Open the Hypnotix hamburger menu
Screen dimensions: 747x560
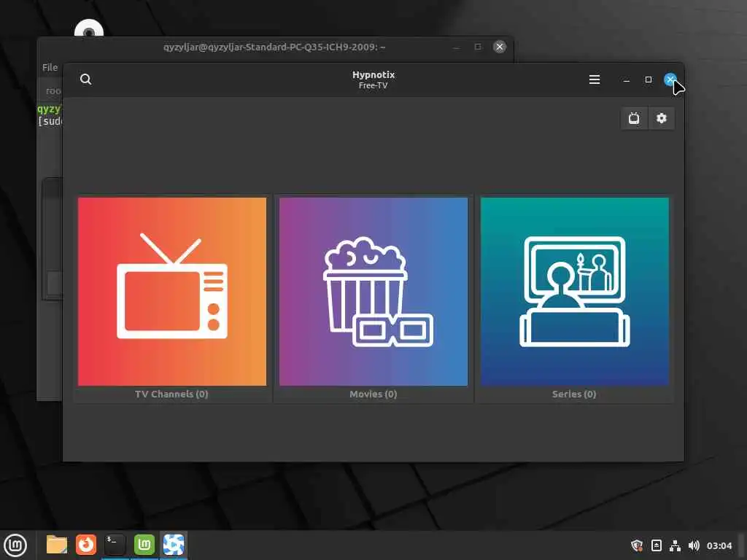click(x=594, y=79)
